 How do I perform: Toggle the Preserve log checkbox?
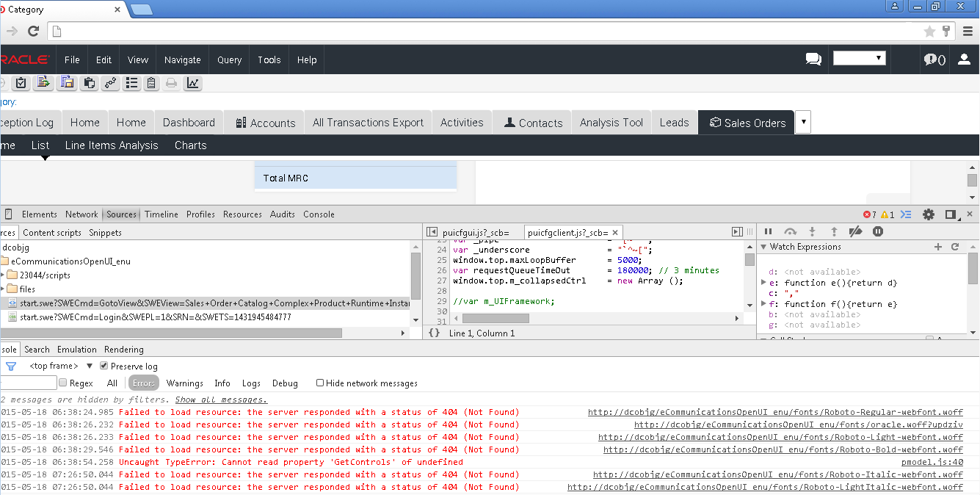[x=104, y=366]
